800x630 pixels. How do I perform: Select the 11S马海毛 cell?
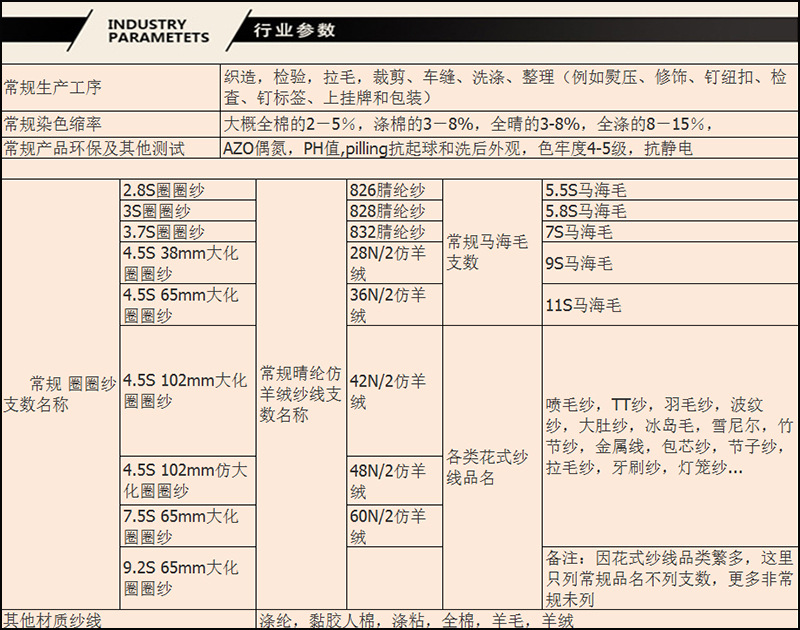(670, 305)
